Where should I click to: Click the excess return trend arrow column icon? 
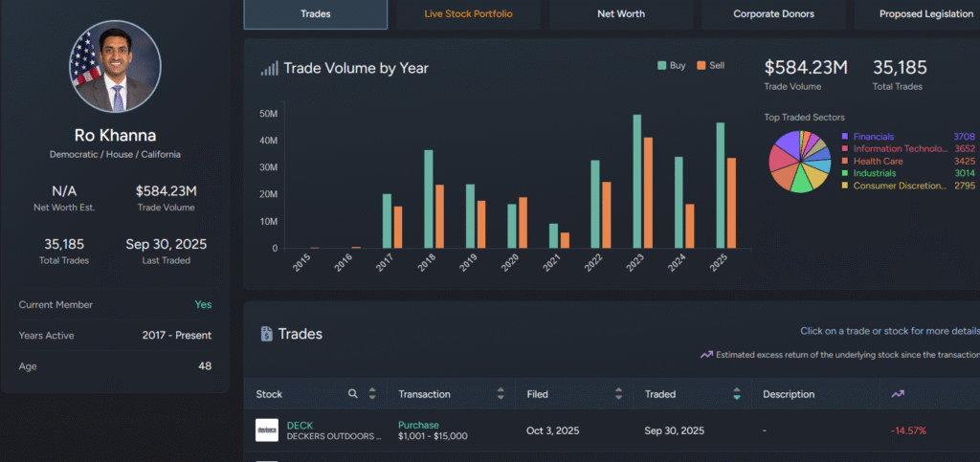pyautogui.click(x=897, y=394)
